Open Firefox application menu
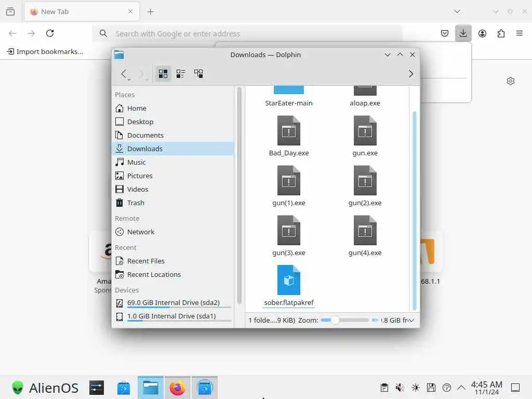The image size is (532, 399). pos(520,33)
